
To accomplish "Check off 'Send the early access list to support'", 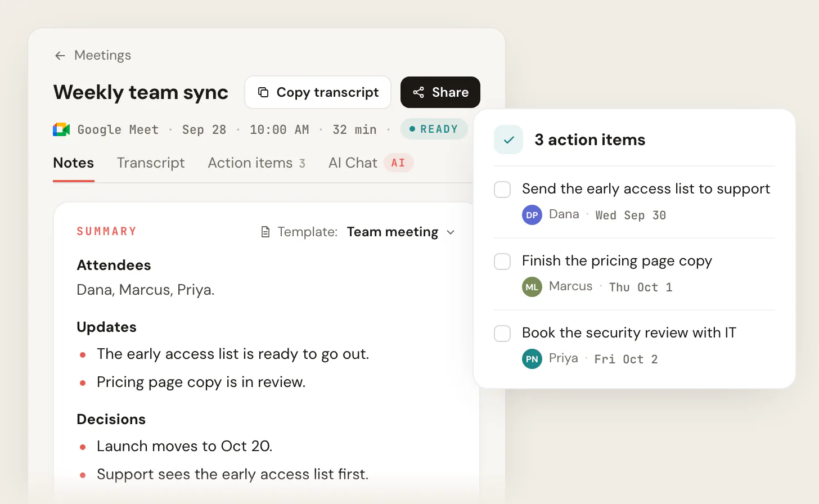I will point(502,190).
